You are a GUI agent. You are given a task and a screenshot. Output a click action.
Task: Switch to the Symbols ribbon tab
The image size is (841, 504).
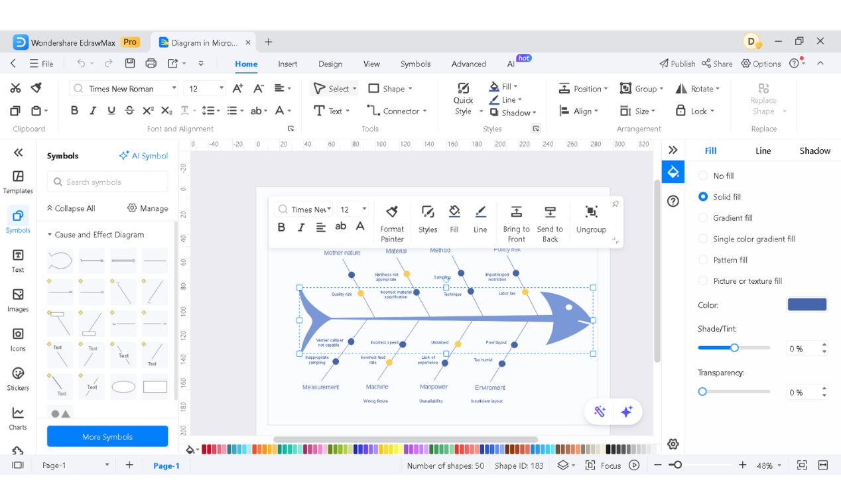(415, 64)
